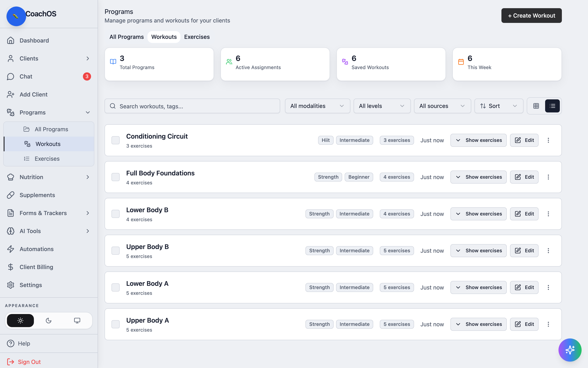The width and height of the screenshot is (588, 368).
Task: Switch to grid view layout
Action: click(x=536, y=106)
